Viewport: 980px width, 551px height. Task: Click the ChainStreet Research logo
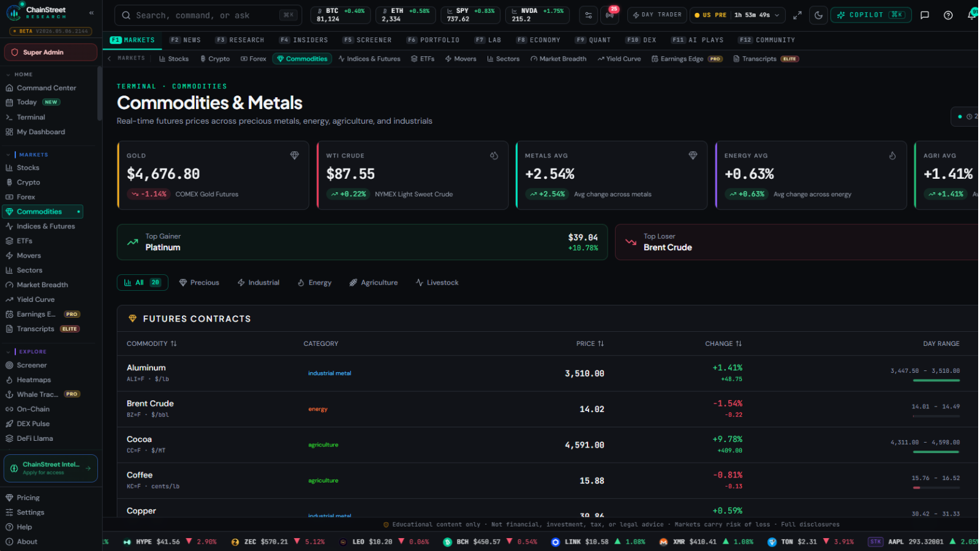37,12
